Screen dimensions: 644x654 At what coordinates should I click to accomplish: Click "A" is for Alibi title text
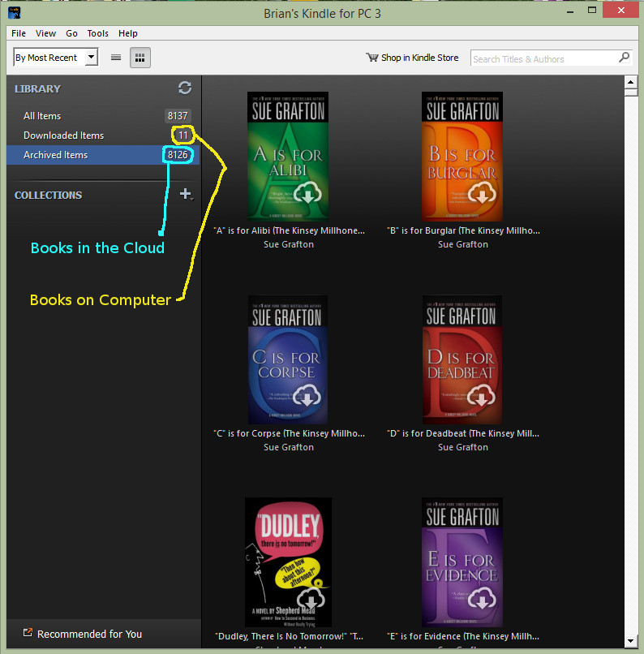pyautogui.click(x=290, y=230)
